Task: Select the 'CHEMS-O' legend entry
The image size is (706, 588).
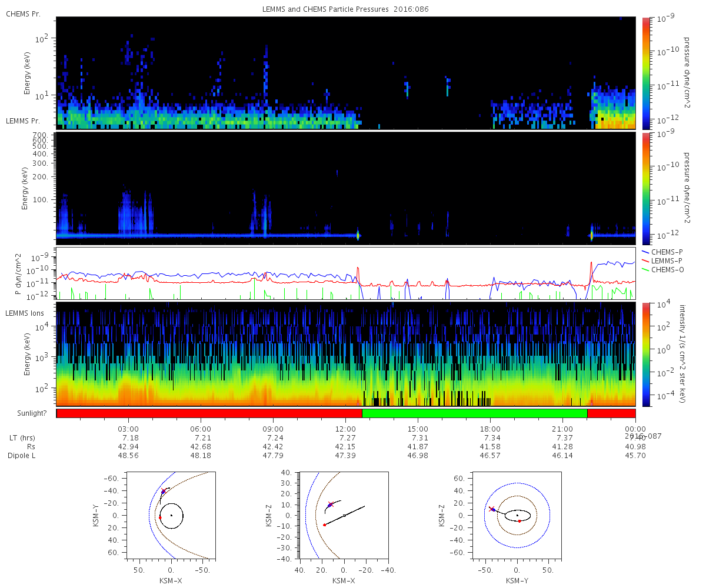Action: click(664, 269)
